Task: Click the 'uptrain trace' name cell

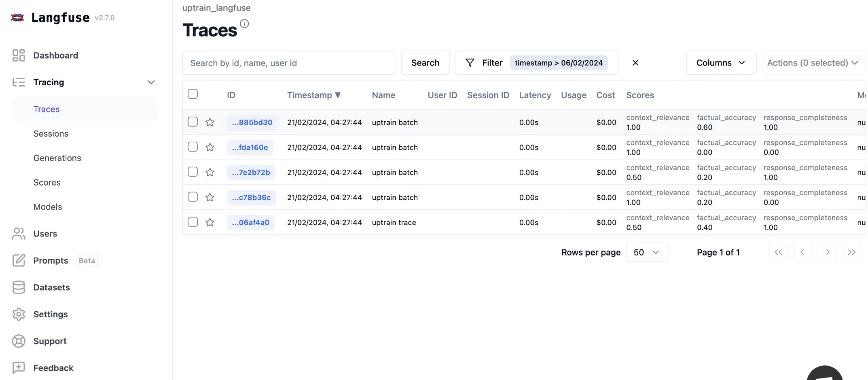Action: coord(394,222)
